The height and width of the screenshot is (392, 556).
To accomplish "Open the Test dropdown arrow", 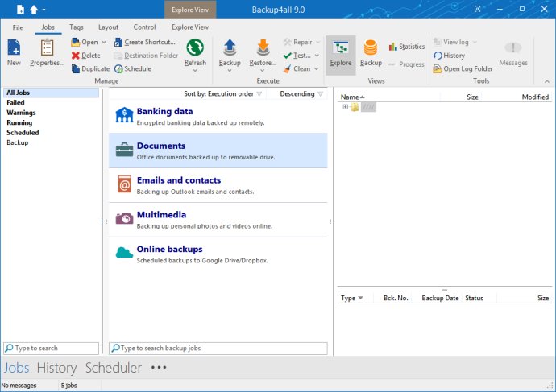I will [x=317, y=56].
